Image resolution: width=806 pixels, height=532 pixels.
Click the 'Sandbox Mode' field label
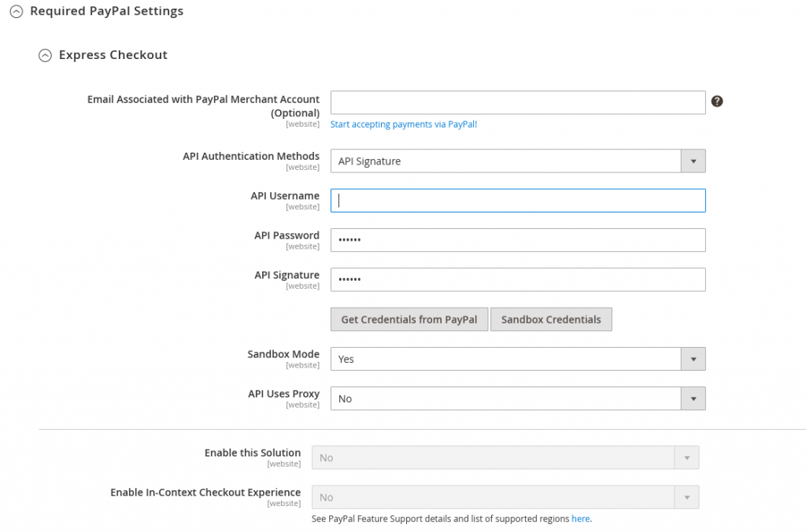tap(283, 354)
